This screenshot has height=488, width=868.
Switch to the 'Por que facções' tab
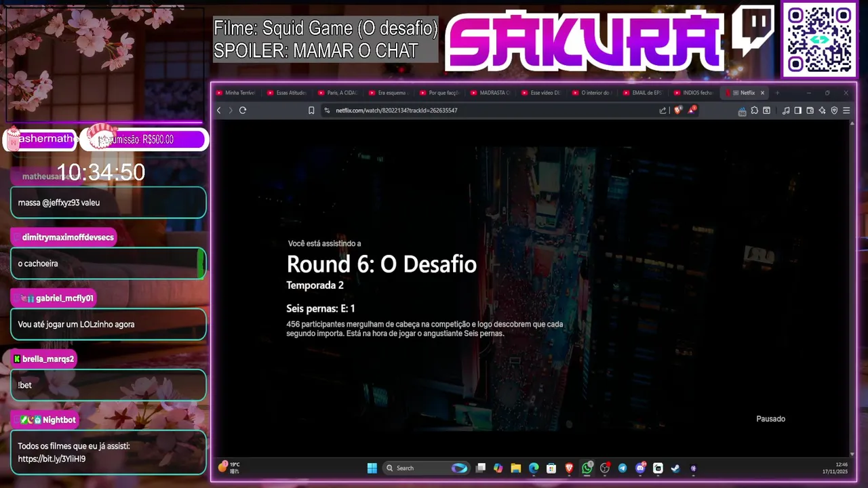click(439, 93)
